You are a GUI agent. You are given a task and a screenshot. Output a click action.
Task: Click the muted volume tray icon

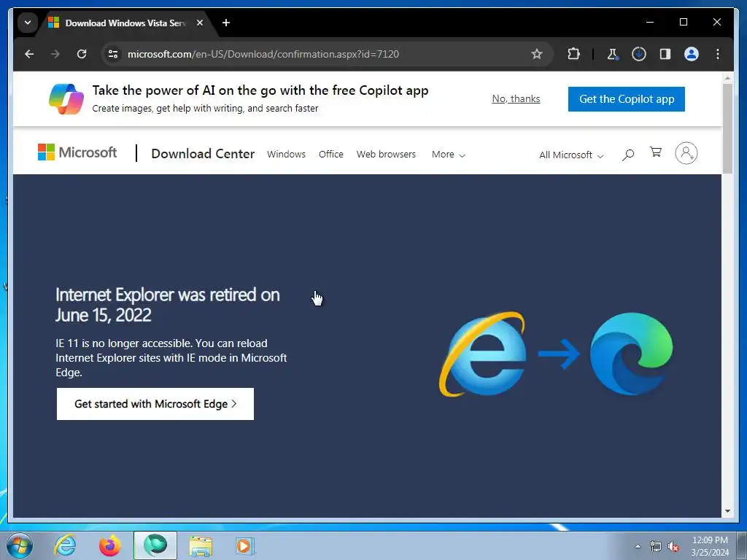[673, 547]
